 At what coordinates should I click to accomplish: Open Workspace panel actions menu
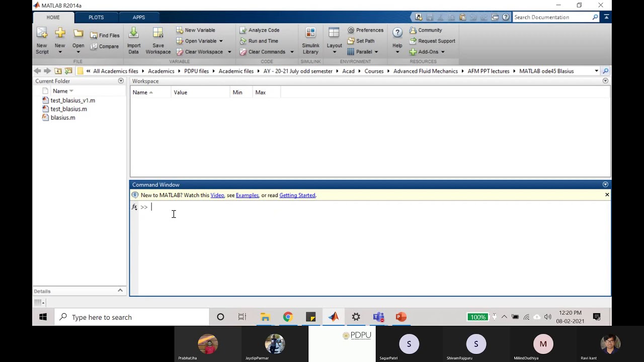pyautogui.click(x=605, y=81)
